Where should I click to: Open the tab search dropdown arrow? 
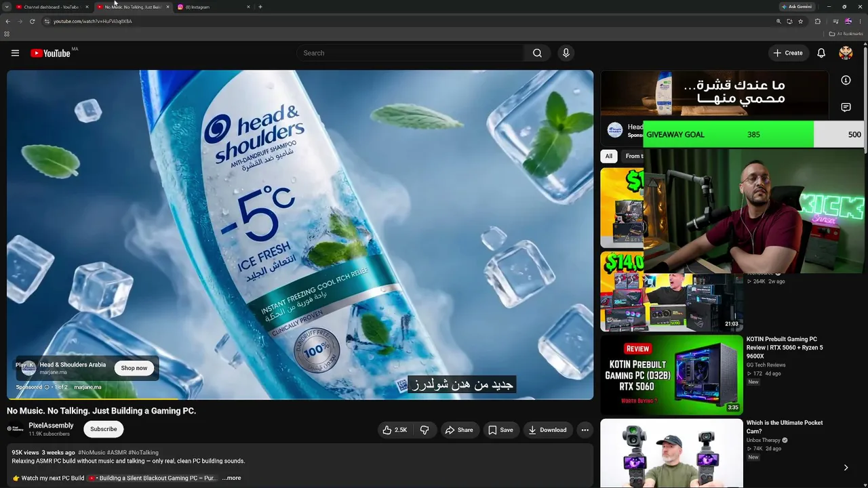[x=6, y=7]
